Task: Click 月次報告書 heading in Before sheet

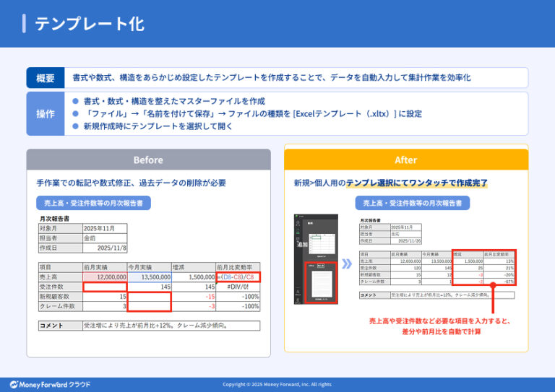Action: coord(54,219)
